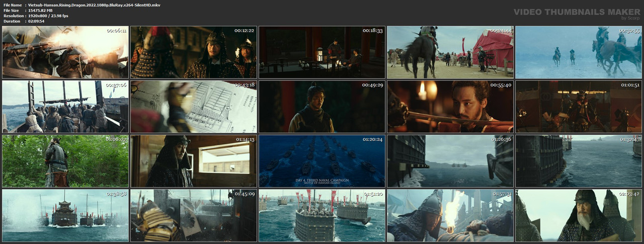Select the thumbnail timestamped 00:06:11

click(x=65, y=52)
